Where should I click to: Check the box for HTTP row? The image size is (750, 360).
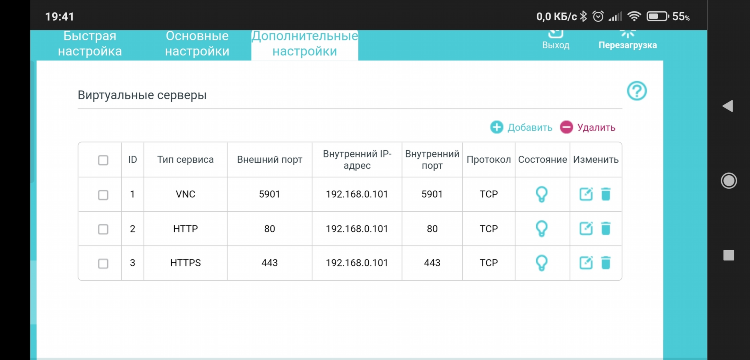pos(103,229)
